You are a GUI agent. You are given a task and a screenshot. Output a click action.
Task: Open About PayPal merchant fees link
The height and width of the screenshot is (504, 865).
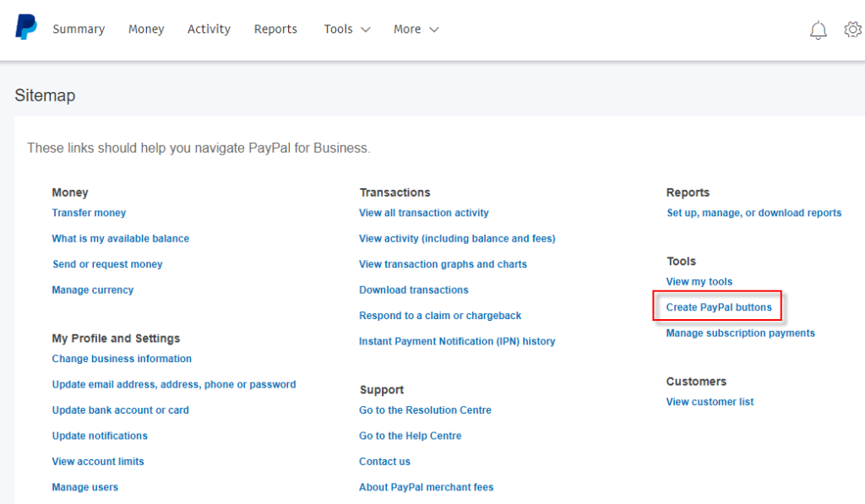tap(427, 487)
